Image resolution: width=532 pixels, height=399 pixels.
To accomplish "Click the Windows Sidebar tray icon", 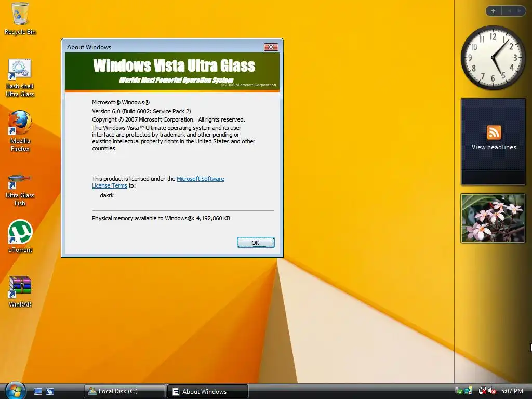I will click(468, 391).
